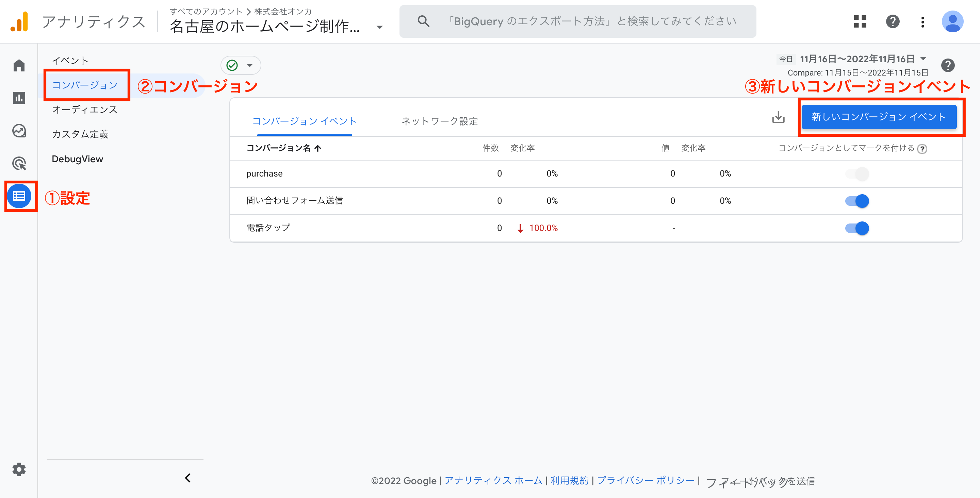
Task: Toggle 問い合わせフォーム送信 conversion switch
Action: (857, 201)
